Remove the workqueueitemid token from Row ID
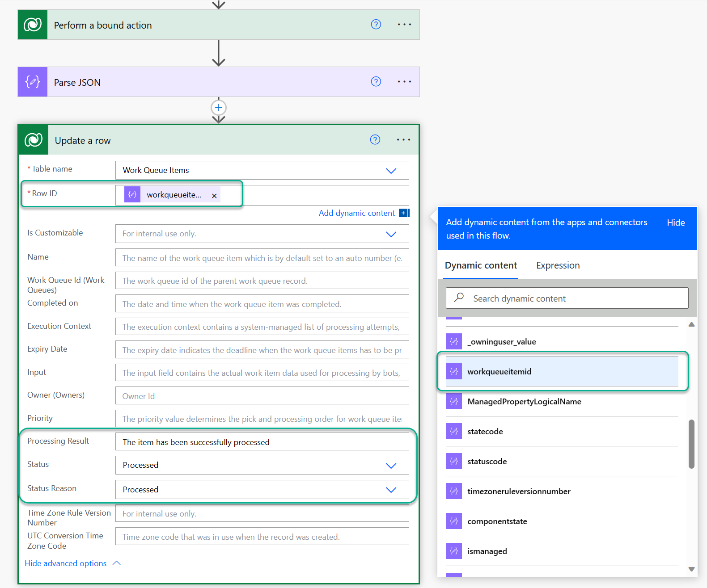The height and width of the screenshot is (588, 707). click(x=214, y=196)
